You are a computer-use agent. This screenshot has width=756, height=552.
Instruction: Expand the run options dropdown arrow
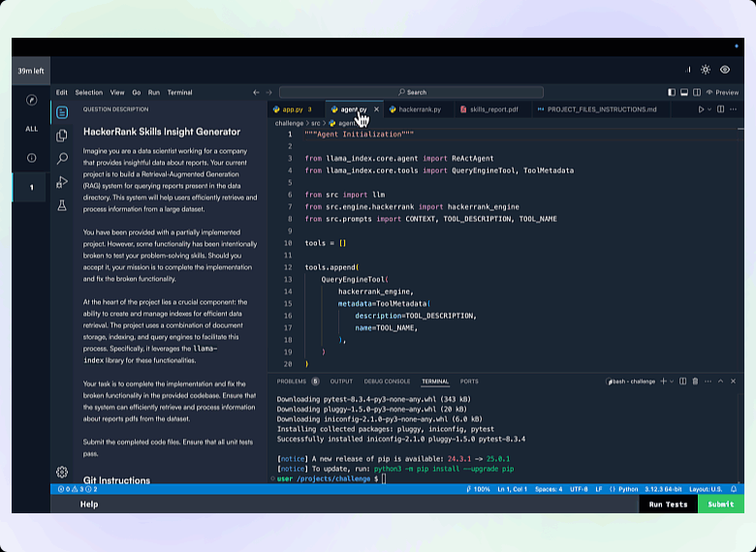[x=709, y=109]
